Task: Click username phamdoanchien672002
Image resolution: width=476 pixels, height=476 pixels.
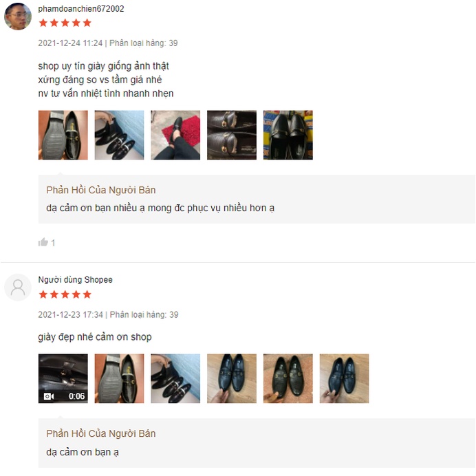Action: [x=81, y=9]
